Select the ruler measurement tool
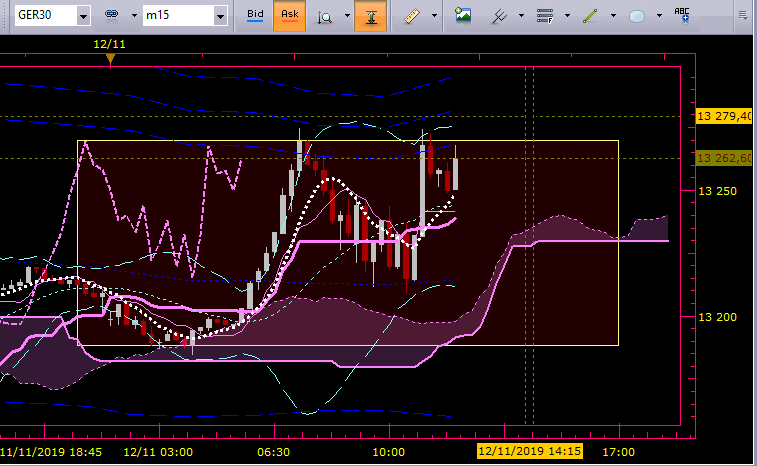 [412, 16]
